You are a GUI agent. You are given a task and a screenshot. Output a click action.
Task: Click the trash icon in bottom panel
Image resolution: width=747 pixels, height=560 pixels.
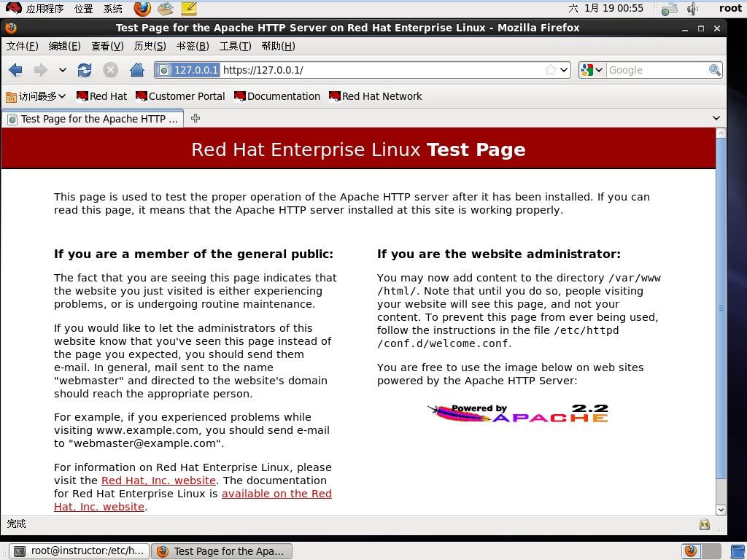pos(738,551)
